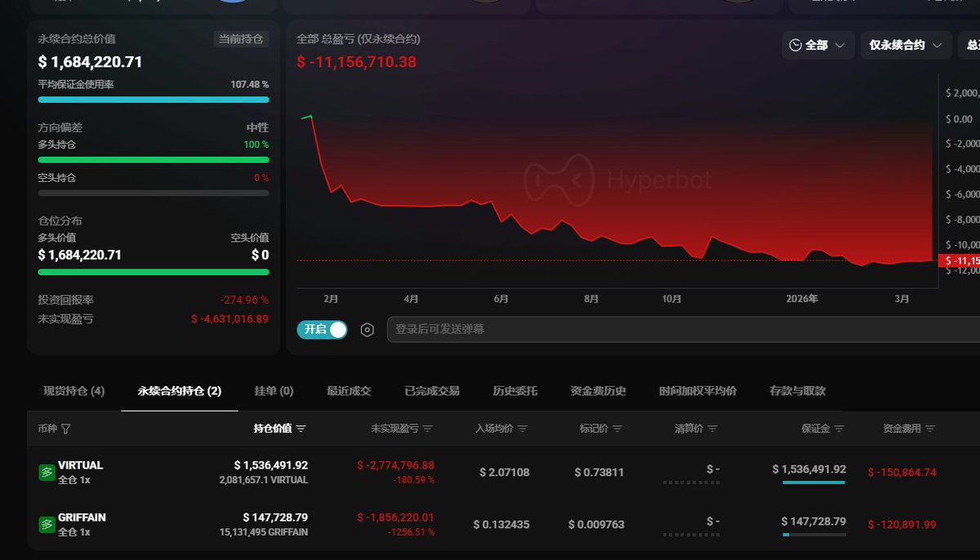Click the 当前持仓 button
Image resolution: width=980 pixels, height=560 pixels.
pos(241,38)
